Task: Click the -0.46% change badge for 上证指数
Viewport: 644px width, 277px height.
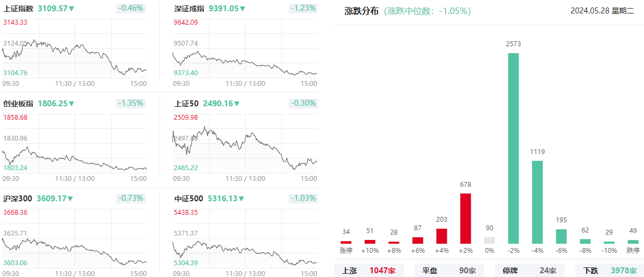Action: pyautogui.click(x=131, y=8)
